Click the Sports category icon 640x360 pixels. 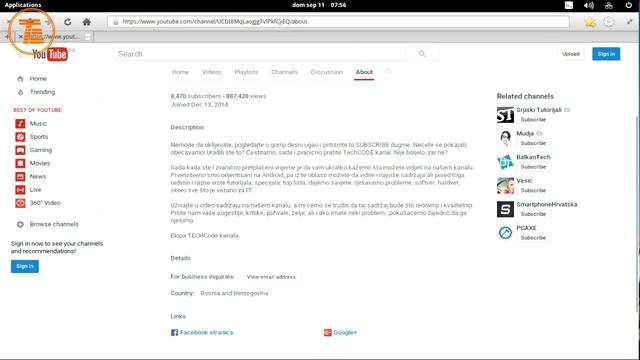[20, 137]
